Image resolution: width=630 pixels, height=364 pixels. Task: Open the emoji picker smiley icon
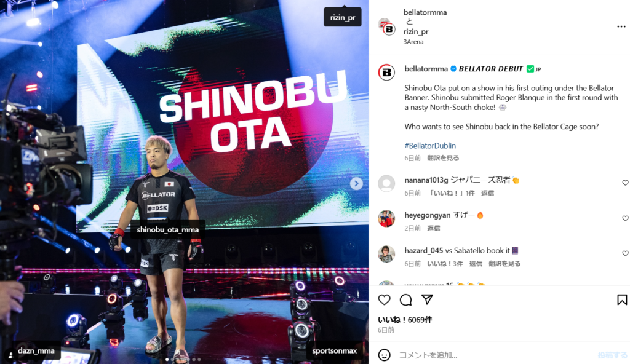click(384, 355)
